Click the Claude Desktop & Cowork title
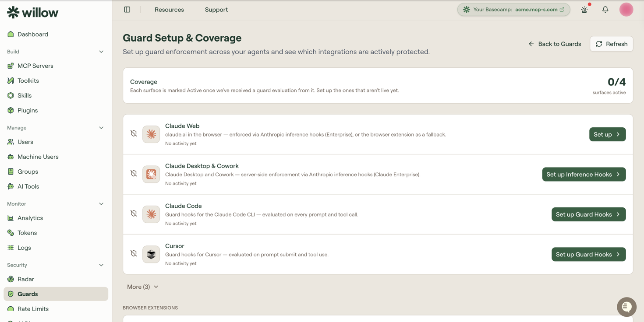The width and height of the screenshot is (644, 322). [x=202, y=166]
